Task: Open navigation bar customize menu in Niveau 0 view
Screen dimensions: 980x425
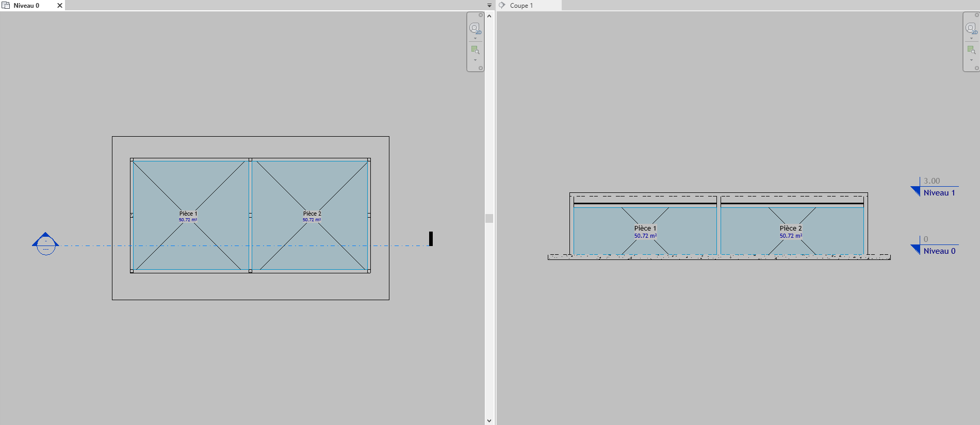Action: click(481, 68)
